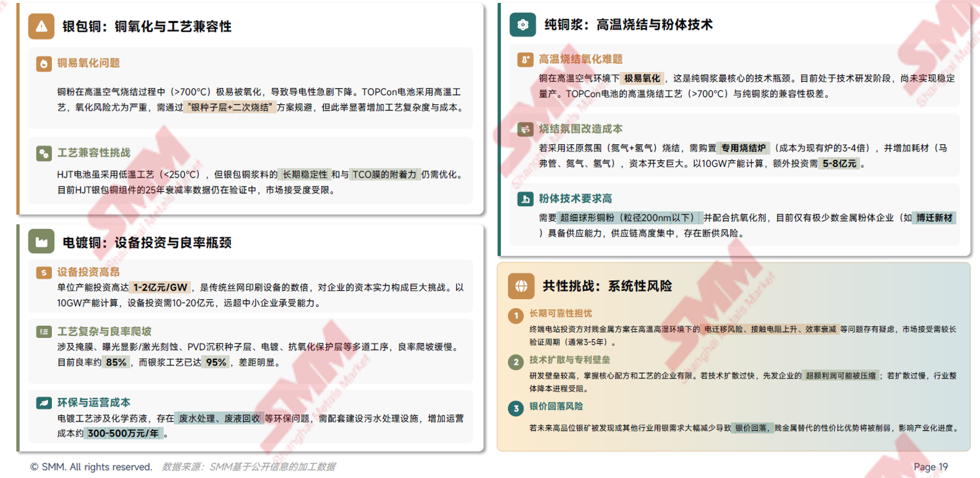Select the subheading 银价回落风险
This screenshot has height=478, width=980.
556,406
